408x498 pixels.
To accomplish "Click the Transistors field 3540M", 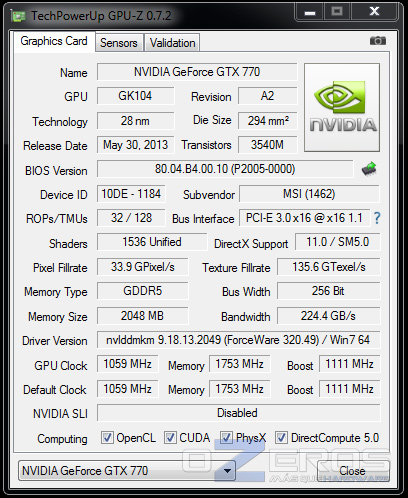I will [x=267, y=145].
